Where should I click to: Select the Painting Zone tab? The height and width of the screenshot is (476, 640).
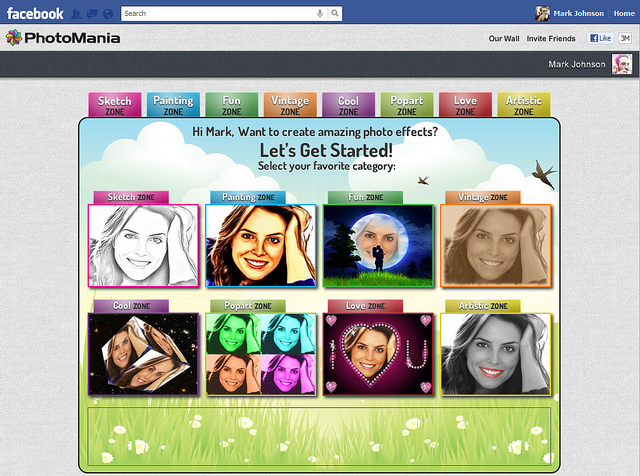173,105
